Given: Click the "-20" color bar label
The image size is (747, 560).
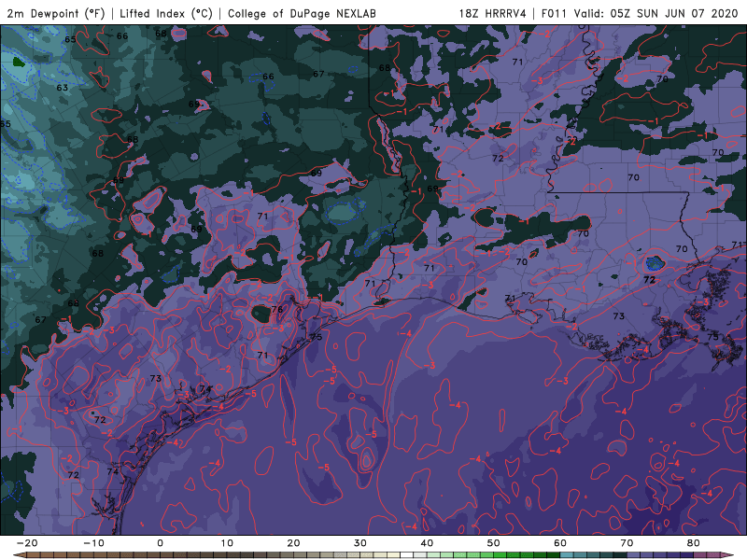Looking at the screenshot, I should tap(27, 543).
